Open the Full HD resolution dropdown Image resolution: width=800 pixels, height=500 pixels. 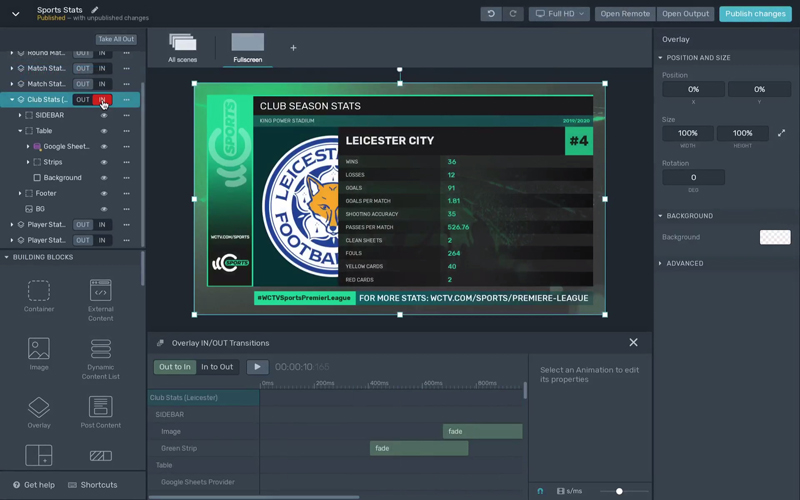click(559, 14)
